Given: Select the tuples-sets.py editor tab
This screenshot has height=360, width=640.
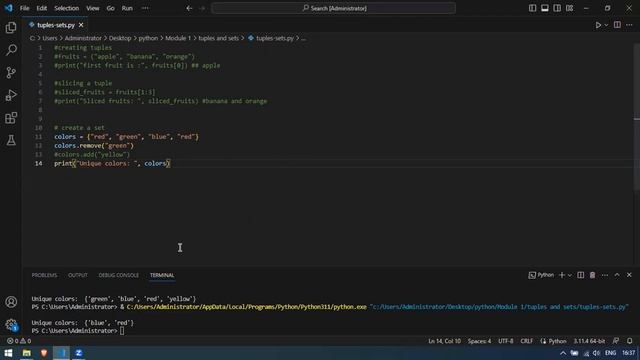Looking at the screenshot, I should click(56, 25).
